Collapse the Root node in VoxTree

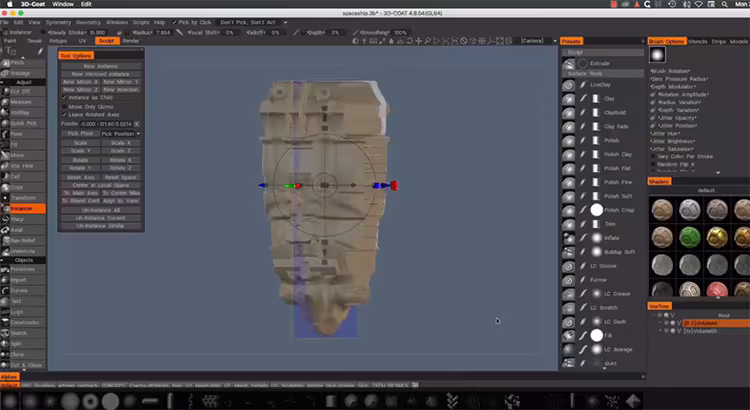[654, 316]
